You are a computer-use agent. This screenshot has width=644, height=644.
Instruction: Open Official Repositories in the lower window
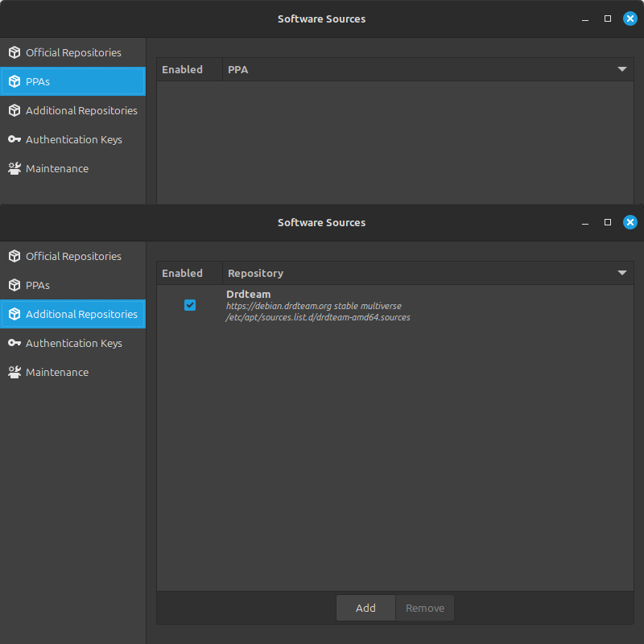tap(72, 256)
